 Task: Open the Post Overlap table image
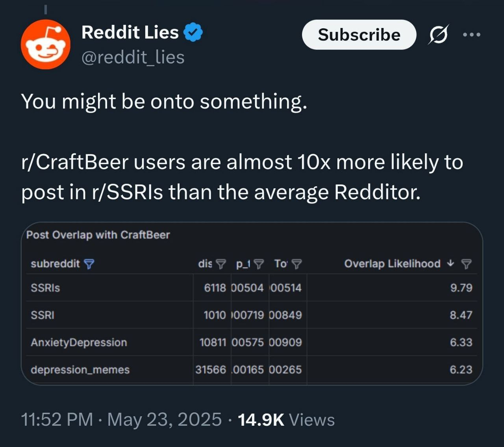(252, 304)
